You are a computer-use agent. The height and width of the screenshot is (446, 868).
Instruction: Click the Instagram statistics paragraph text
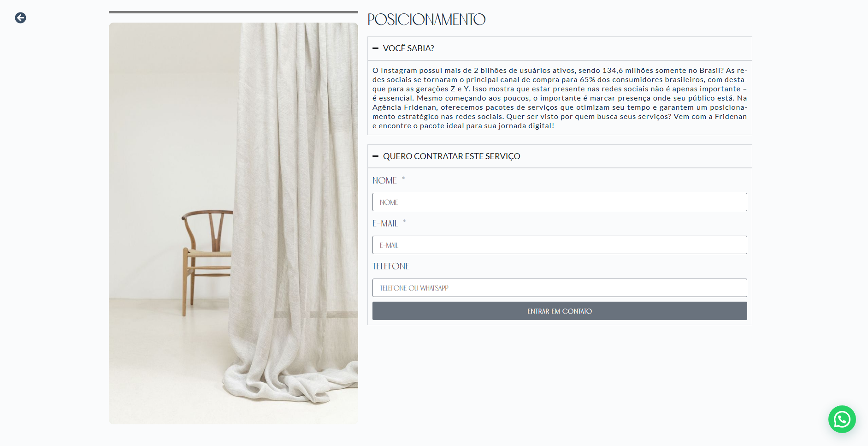(x=560, y=98)
